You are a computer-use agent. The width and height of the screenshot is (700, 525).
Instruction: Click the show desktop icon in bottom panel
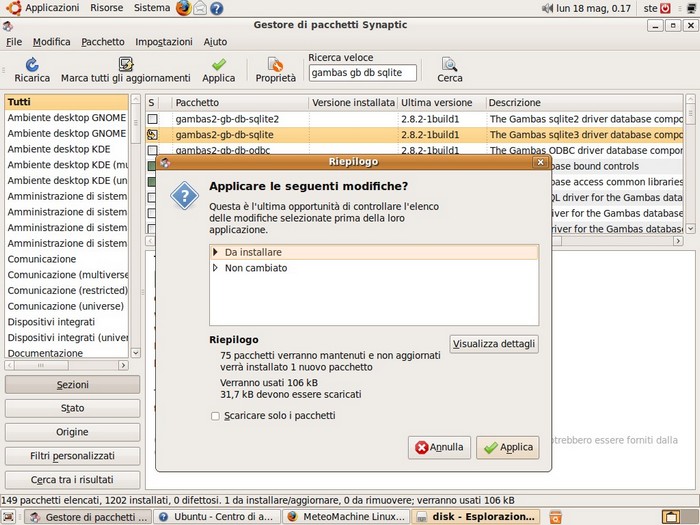coord(8,517)
